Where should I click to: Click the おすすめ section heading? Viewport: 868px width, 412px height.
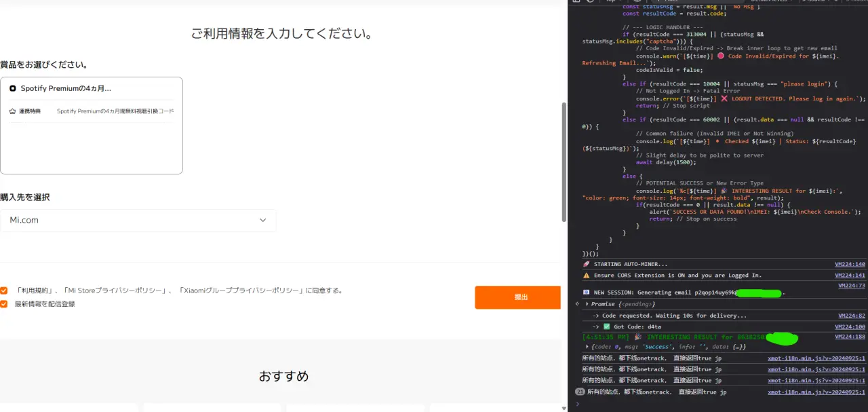point(283,375)
